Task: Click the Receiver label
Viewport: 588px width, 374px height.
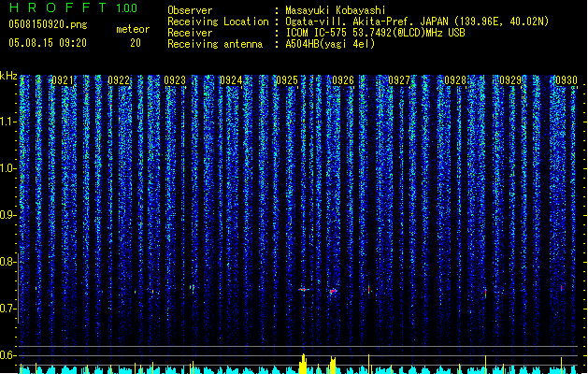Action: [190, 33]
